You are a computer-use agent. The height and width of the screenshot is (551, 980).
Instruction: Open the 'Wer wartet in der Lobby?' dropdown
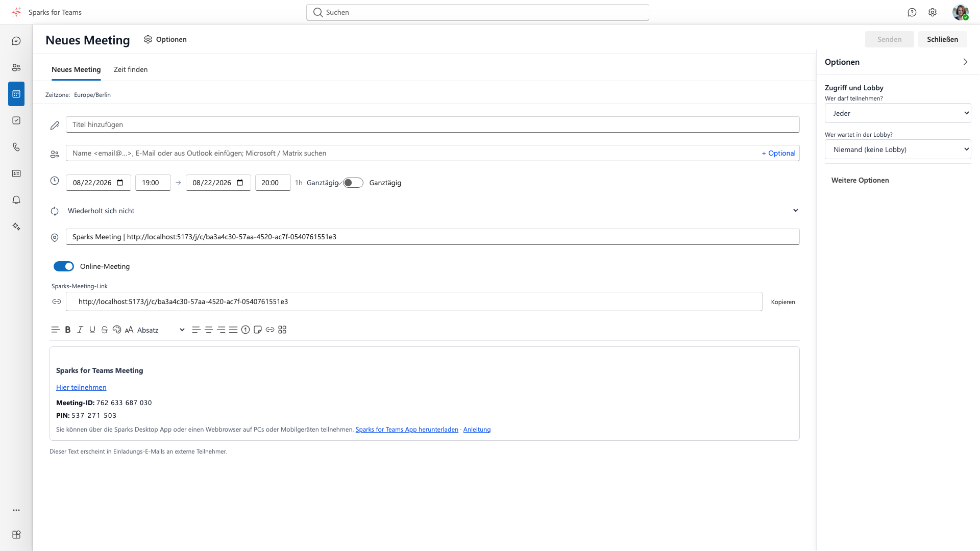[x=898, y=149]
